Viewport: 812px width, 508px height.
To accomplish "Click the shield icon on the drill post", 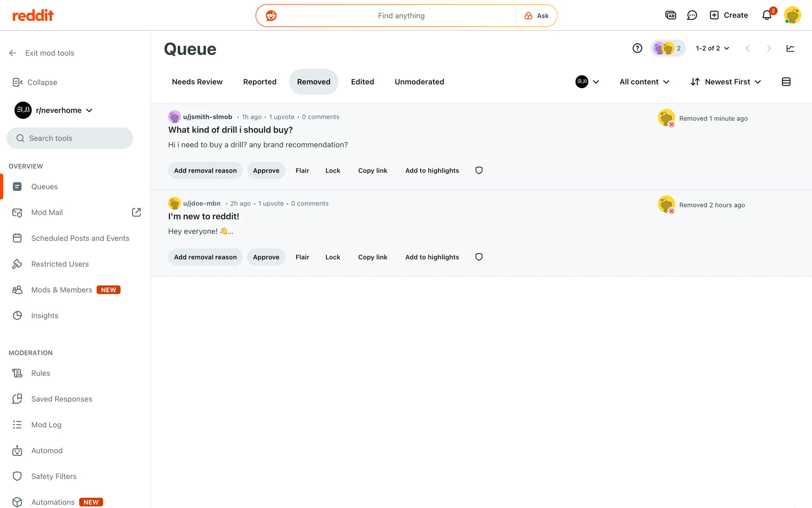I will (x=479, y=171).
